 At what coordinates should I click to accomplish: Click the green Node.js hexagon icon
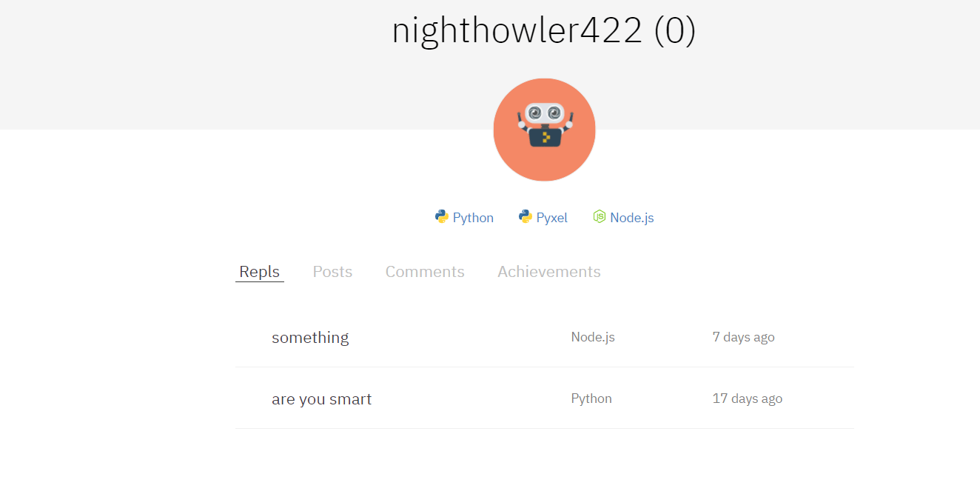point(600,216)
